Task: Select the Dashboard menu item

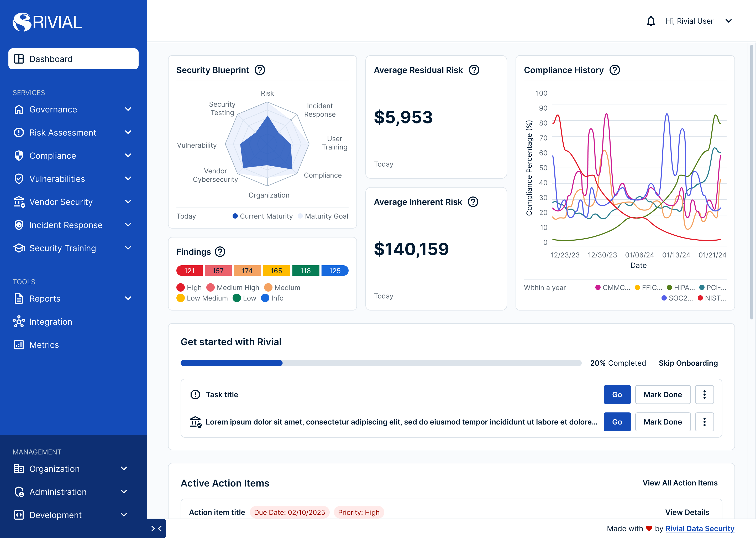Action: tap(73, 59)
